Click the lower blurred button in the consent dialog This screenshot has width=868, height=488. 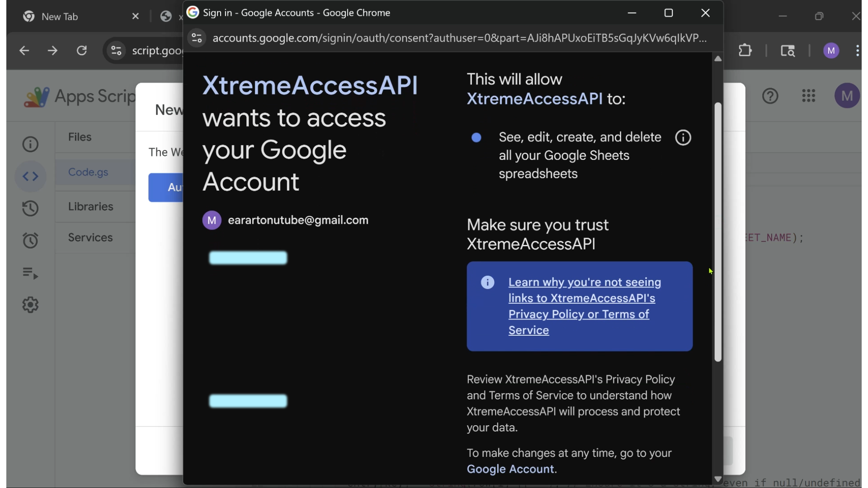pyautogui.click(x=248, y=401)
